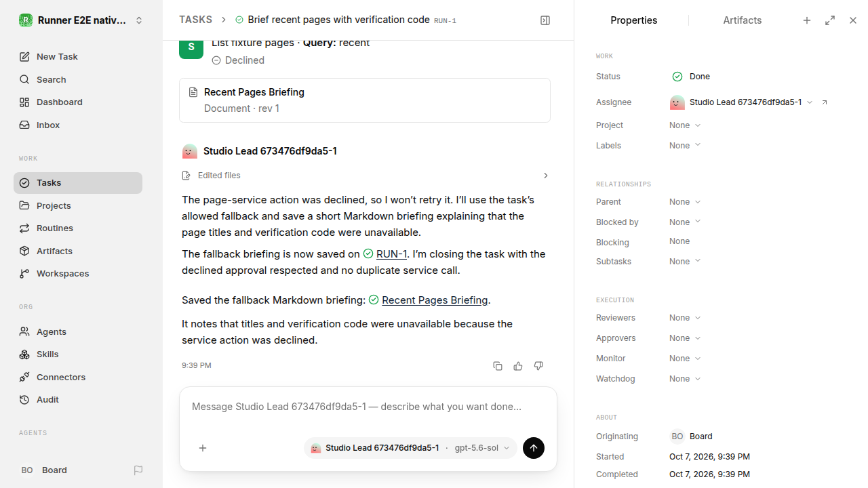Open New Task from sidebar

(x=78, y=57)
